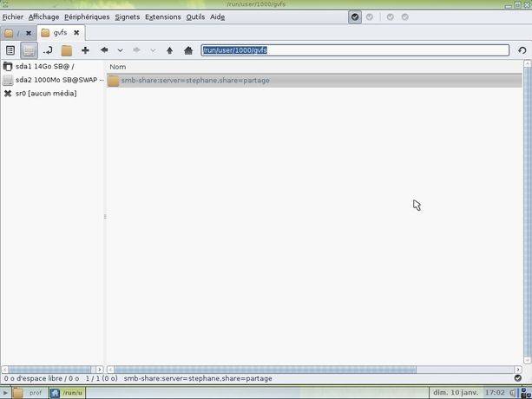Toggle the devices panel button in toolbar

pyautogui.click(x=29, y=50)
